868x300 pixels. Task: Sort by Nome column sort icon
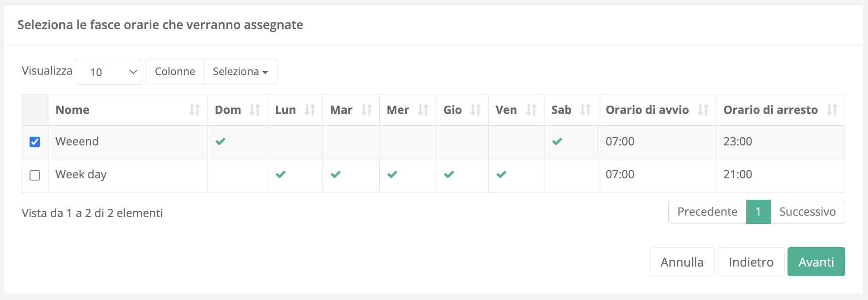(194, 110)
